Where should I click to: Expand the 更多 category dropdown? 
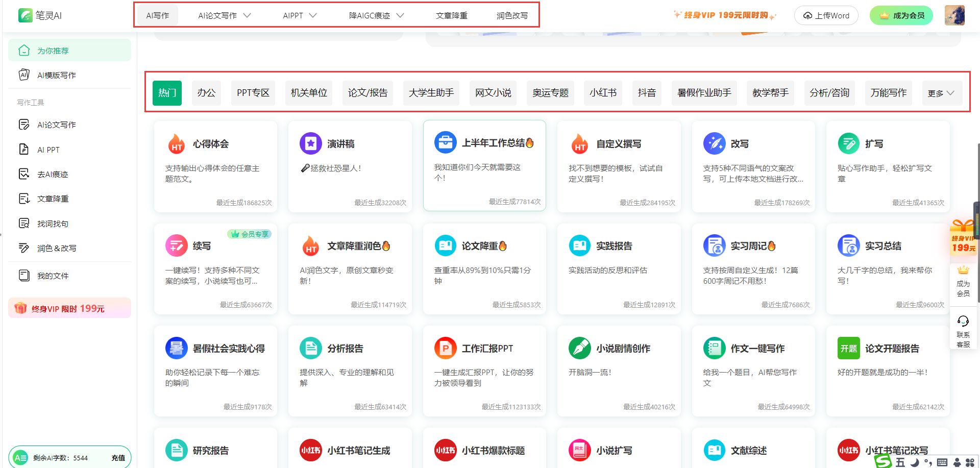tap(941, 93)
